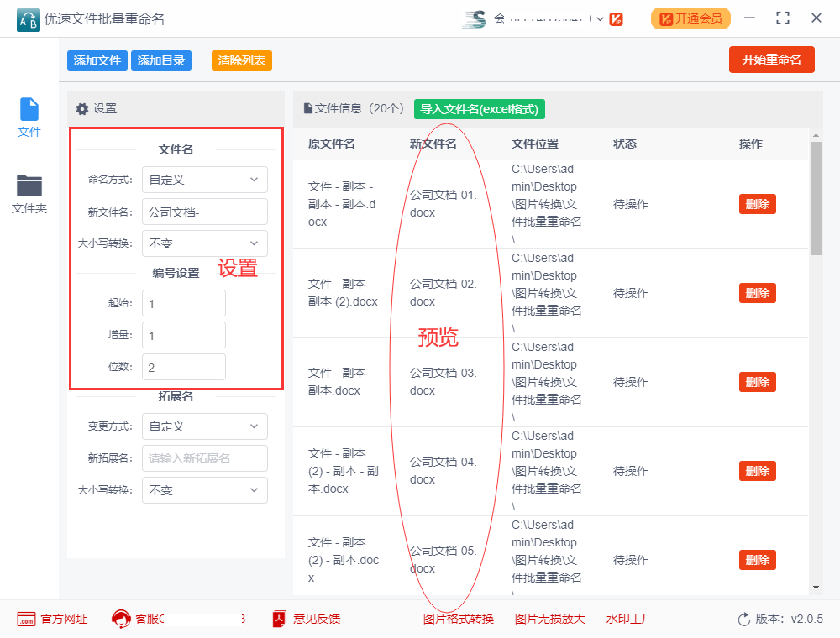
Task: Click the 清除列表 button
Action: click(x=242, y=60)
